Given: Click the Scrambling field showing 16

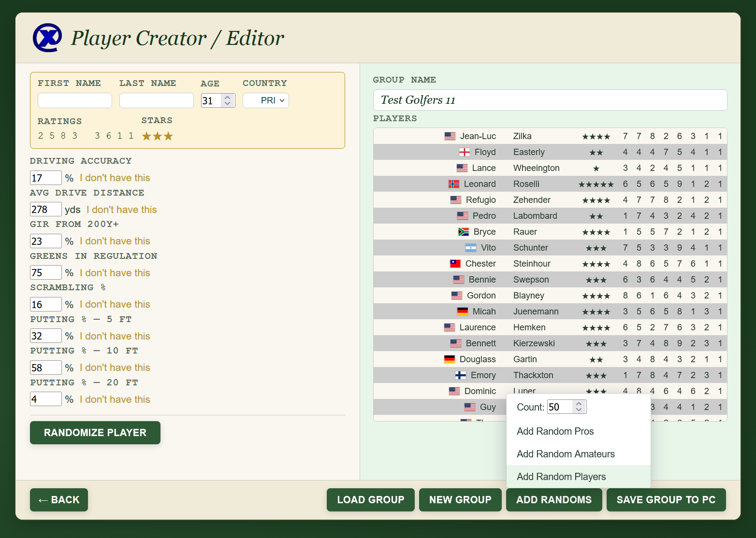Looking at the screenshot, I should (46, 304).
